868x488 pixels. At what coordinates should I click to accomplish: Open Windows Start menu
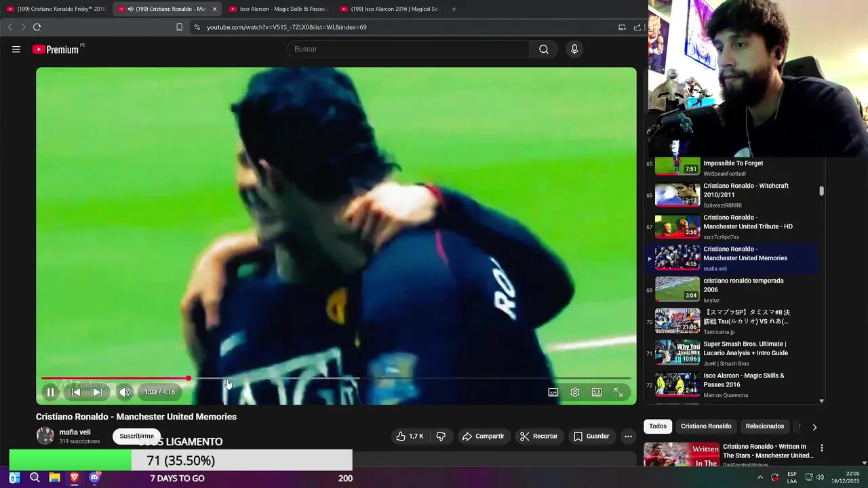tap(14, 478)
